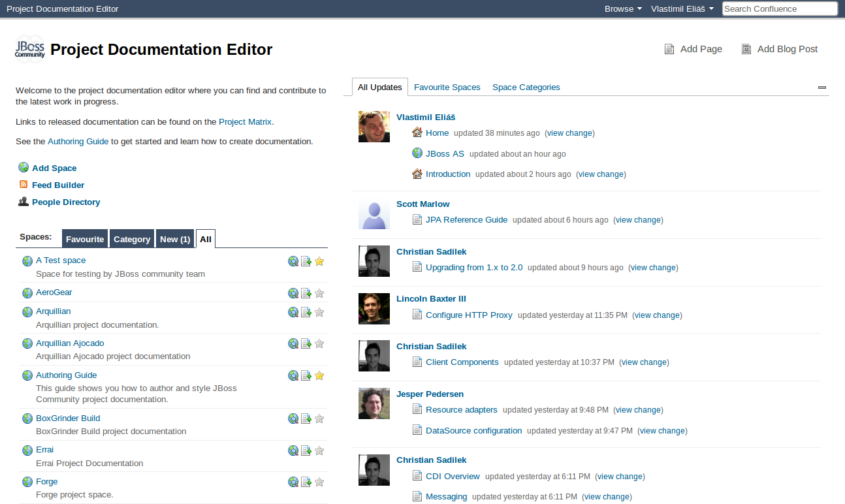This screenshot has width=845, height=504.
Task: Favourite Arquillian Ajocado with star
Action: [319, 343]
